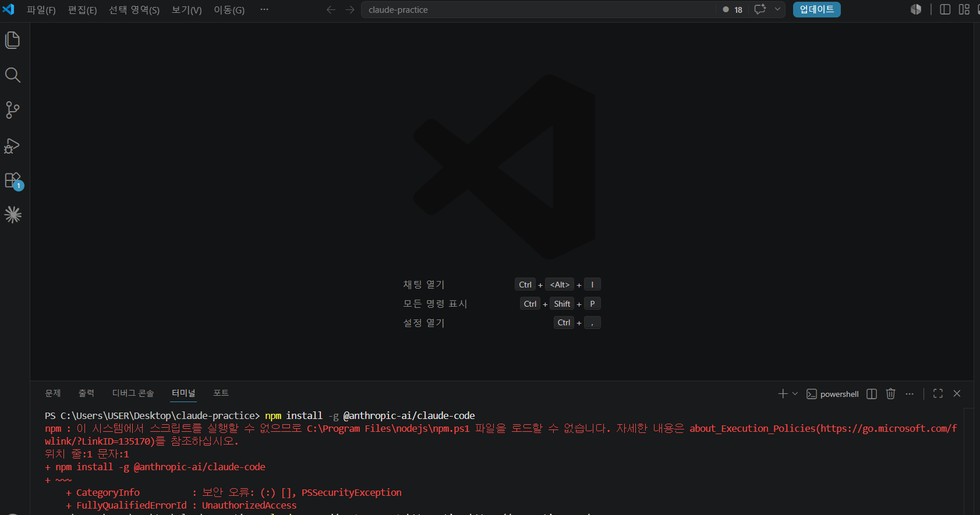Viewport: 980px width, 515px height.
Task: Click the '위치 줄:1 문자:1' terminal line
Action: [87, 454]
